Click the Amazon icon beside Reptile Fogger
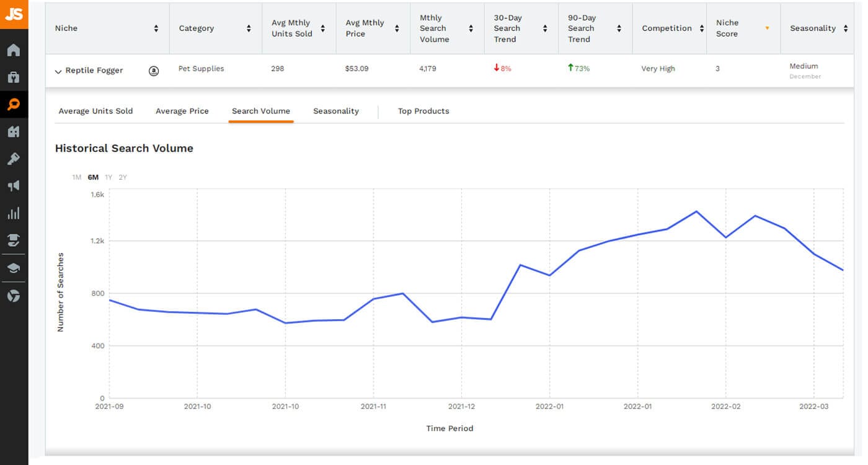Screen dimensions: 868x465 [154, 71]
